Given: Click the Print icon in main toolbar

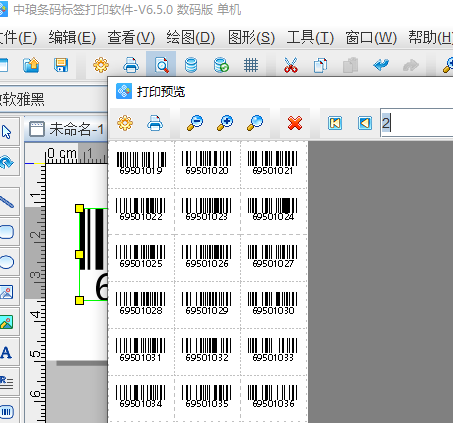Looking at the screenshot, I should click(131, 65).
